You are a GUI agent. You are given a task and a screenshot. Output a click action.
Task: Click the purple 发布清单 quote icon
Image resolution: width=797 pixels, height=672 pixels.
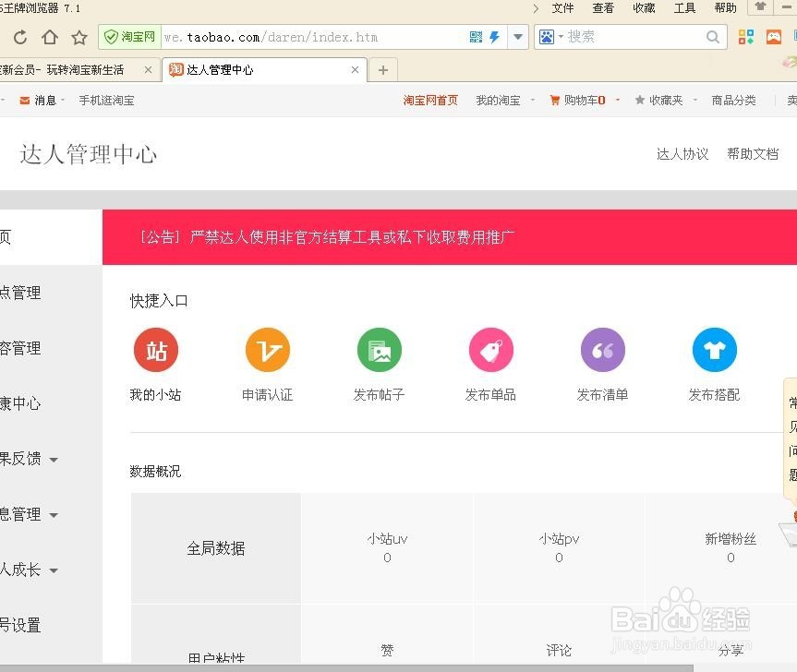pos(603,350)
